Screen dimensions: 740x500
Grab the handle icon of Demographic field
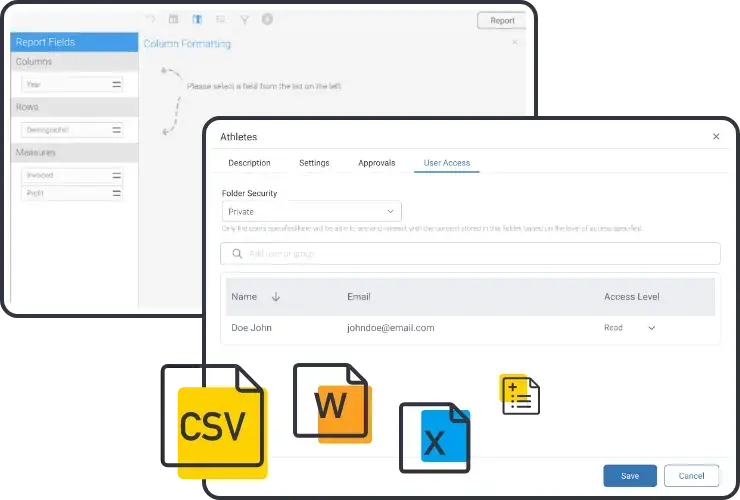click(x=117, y=130)
